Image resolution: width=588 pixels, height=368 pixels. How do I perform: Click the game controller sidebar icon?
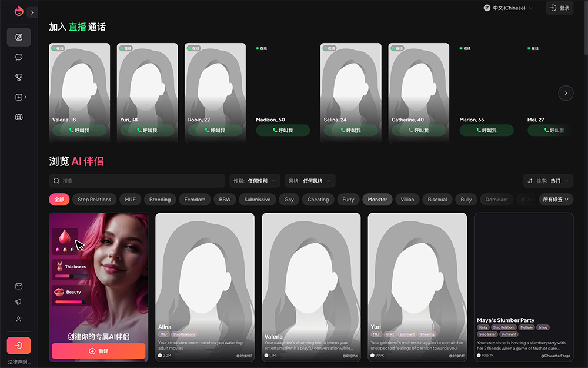coord(19,117)
